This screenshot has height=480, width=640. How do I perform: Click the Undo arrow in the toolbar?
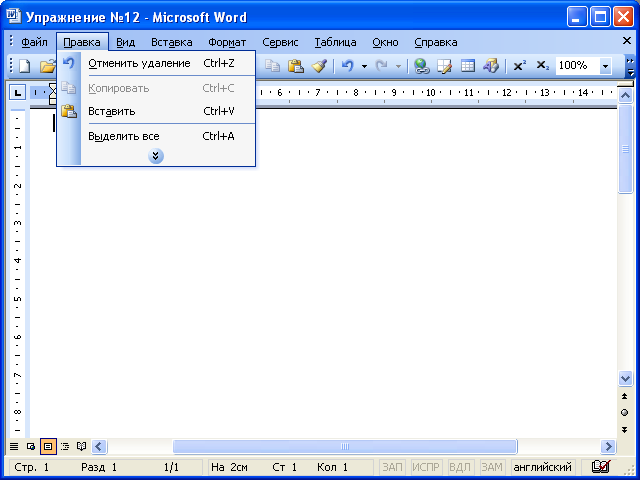(x=347, y=66)
